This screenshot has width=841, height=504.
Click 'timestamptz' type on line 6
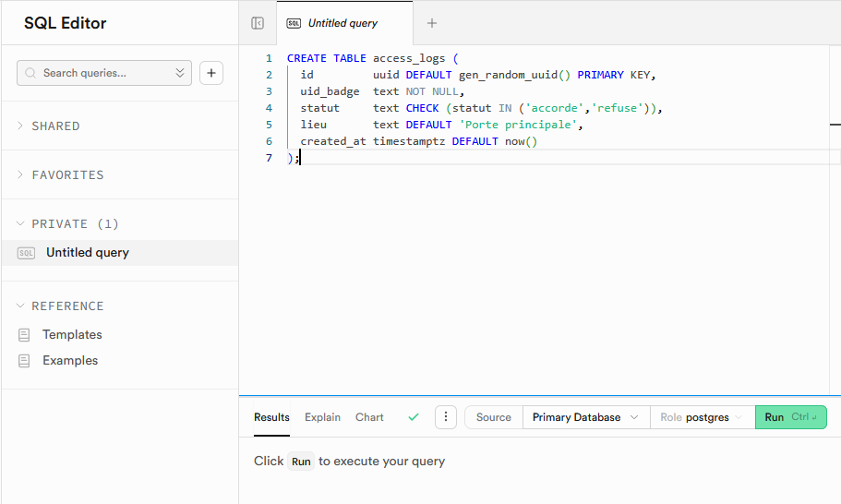pos(409,141)
